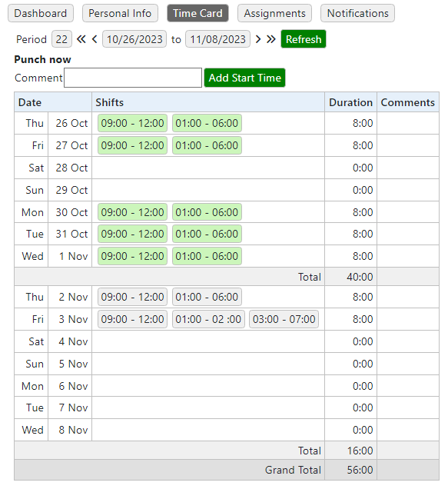
Task: Switch to the Dashboard tab
Action: (41, 13)
